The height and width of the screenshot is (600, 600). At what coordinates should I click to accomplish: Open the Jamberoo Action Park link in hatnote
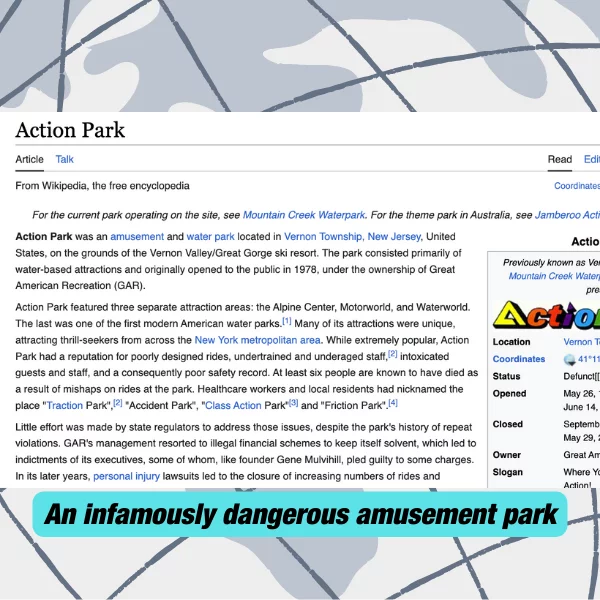tap(567, 215)
